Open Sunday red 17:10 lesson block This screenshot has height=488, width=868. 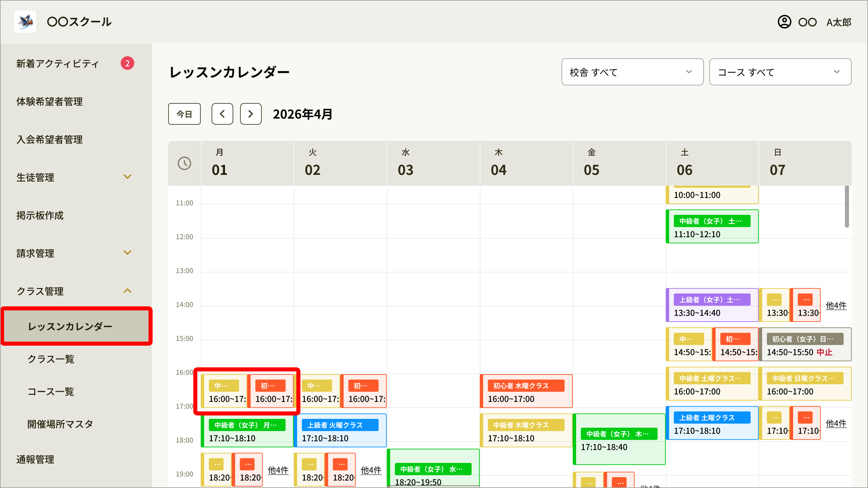805,423
